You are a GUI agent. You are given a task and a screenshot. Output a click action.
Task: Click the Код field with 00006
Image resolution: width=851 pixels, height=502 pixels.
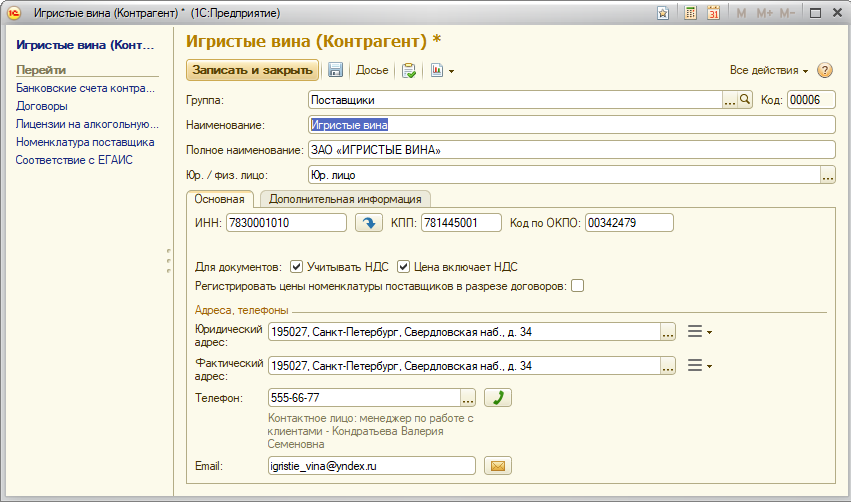tap(811, 100)
